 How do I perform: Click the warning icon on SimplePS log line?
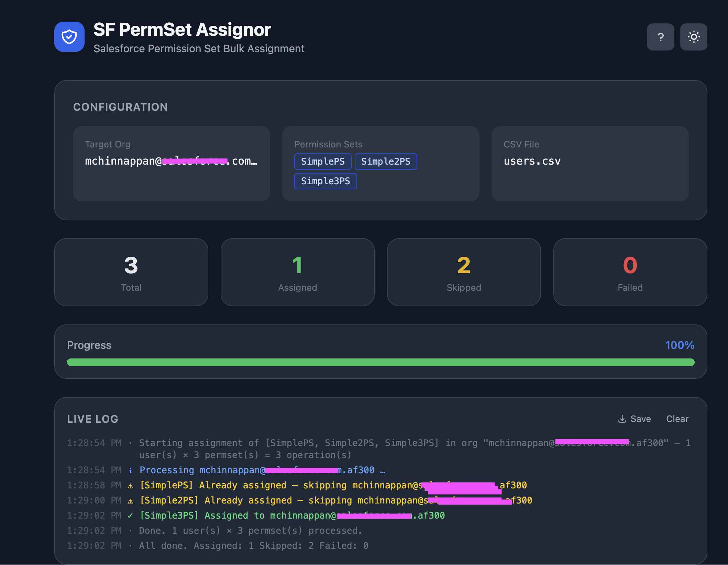coord(130,486)
